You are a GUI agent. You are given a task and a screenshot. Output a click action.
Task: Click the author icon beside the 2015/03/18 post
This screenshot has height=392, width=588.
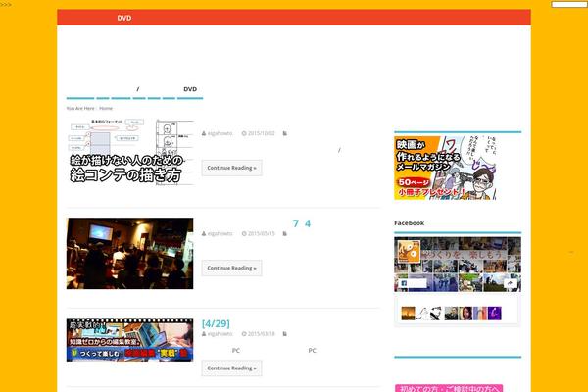coord(204,334)
